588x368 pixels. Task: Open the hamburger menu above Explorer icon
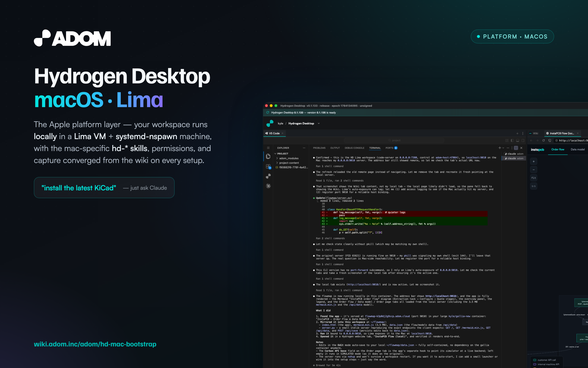pos(268,148)
